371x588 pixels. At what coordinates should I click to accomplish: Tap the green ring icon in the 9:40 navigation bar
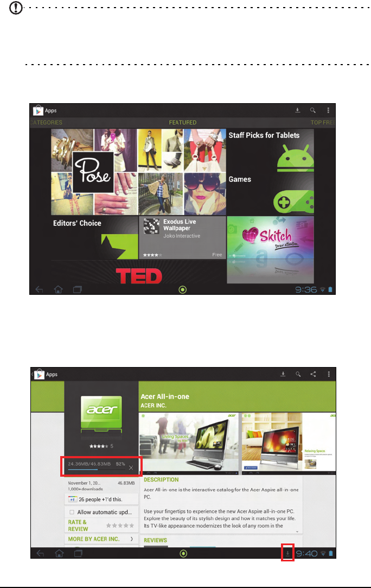pyautogui.click(x=183, y=553)
